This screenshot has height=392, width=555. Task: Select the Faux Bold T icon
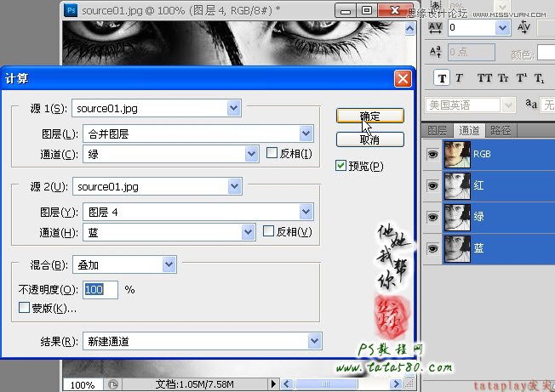[442, 78]
